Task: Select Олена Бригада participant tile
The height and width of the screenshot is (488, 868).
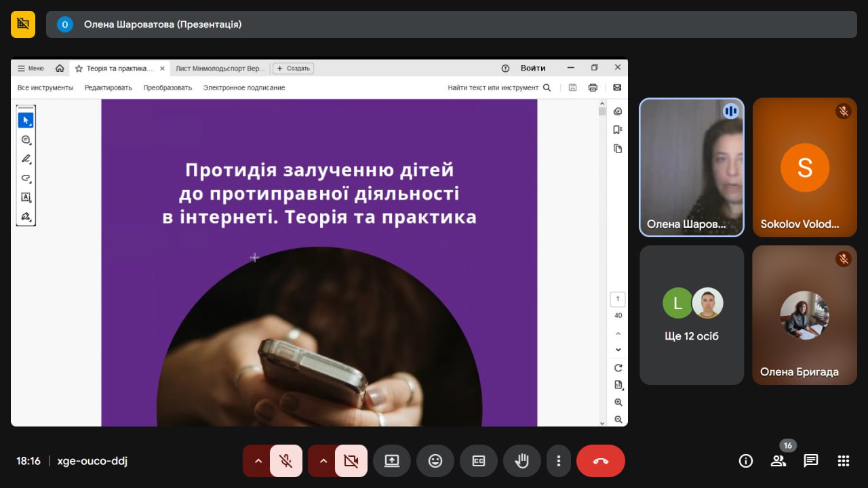Action: [x=805, y=315]
